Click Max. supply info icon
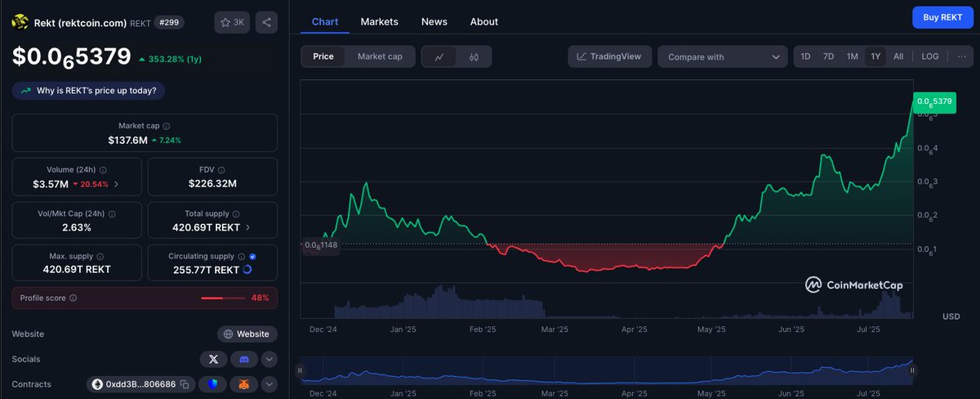The image size is (980, 399). coord(102,256)
